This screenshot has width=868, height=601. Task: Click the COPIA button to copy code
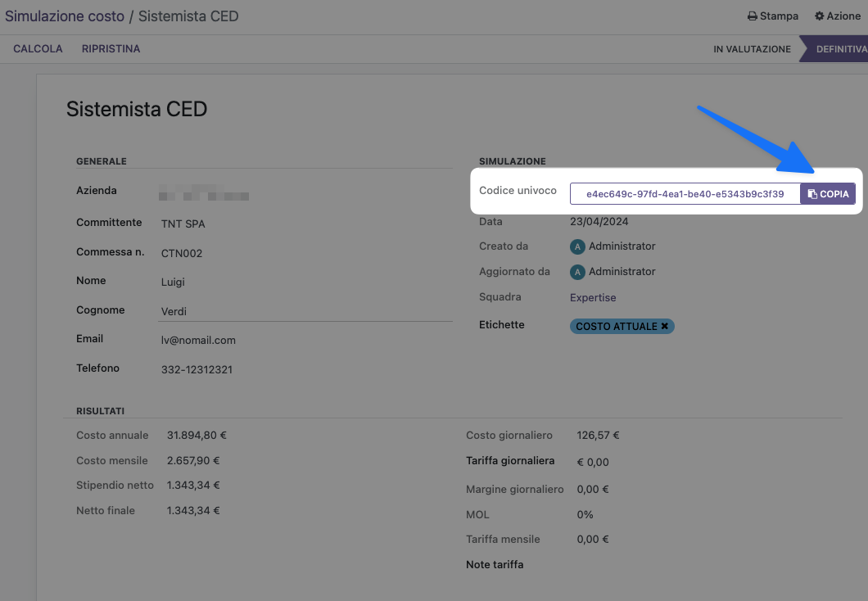coord(828,194)
